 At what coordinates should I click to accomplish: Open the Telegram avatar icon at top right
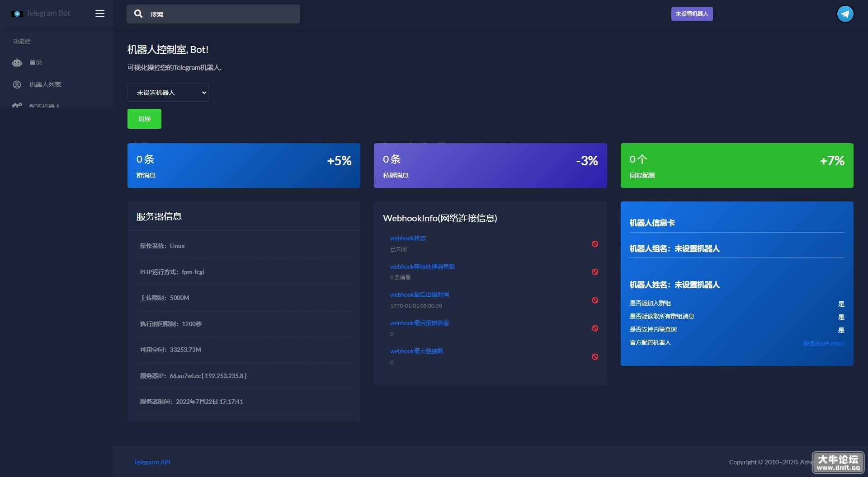coord(845,14)
